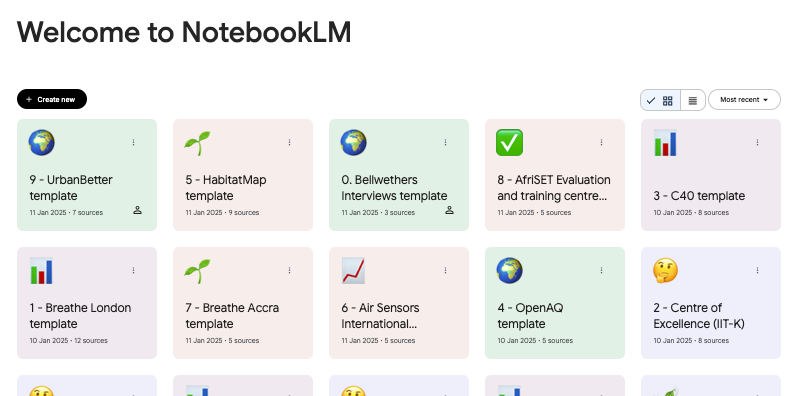The height and width of the screenshot is (396, 798).
Task: Click trending chart icon on Air Sensors International
Action: (x=353, y=271)
